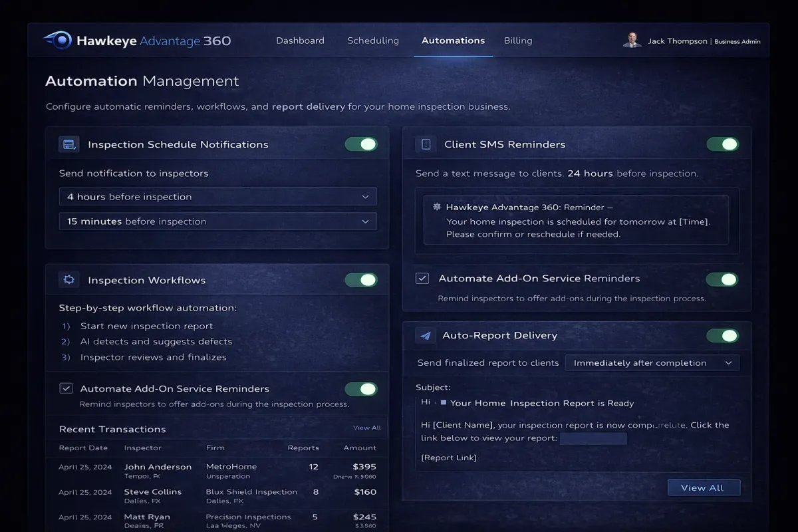This screenshot has height=532, width=798.
Task: Click the Hawkeye Advantage 360 logo icon
Action: pos(58,41)
